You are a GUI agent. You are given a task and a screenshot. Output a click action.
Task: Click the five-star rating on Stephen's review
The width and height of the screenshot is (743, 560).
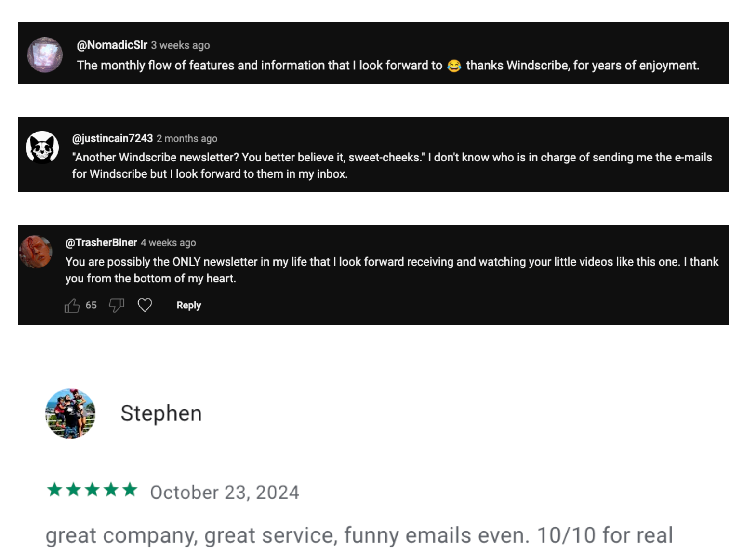[x=92, y=491]
